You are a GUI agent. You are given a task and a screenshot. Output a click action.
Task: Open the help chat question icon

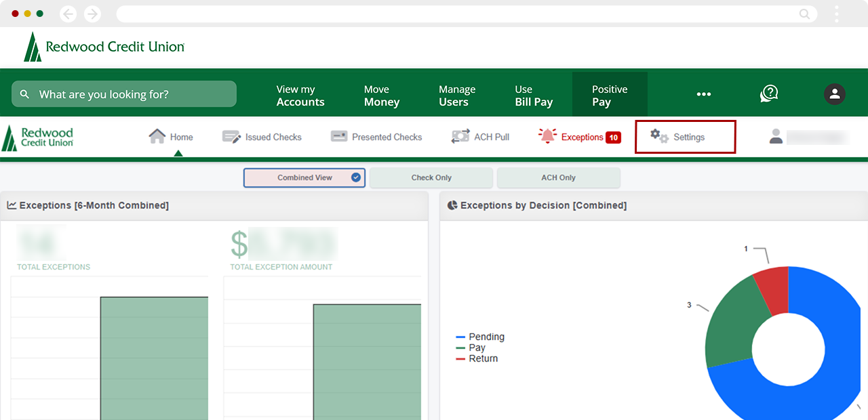click(x=769, y=93)
